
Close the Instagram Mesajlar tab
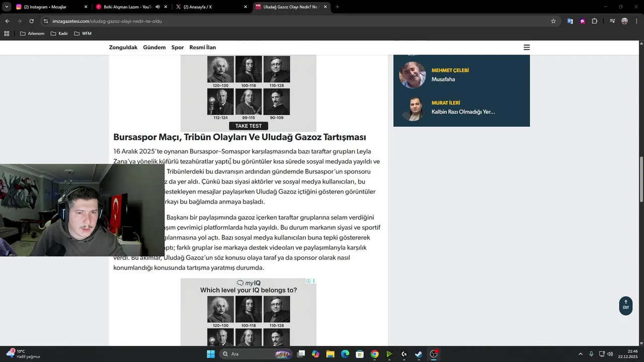pyautogui.click(x=86, y=7)
